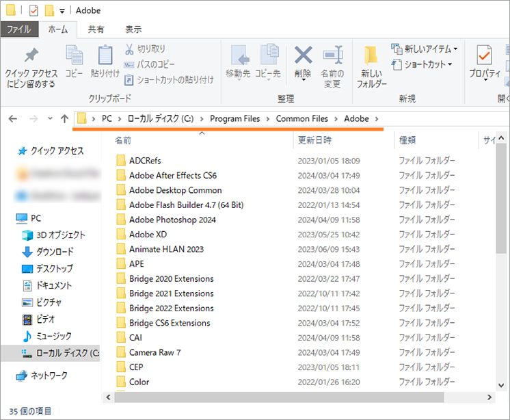Open Downloads (ダウンロード) in the sidebar

(x=47, y=252)
